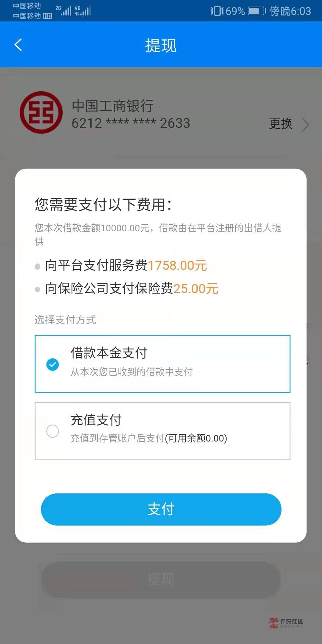Tap the 服务费 1758.00元 line
The width and height of the screenshot is (322, 644).
pyautogui.click(x=126, y=265)
